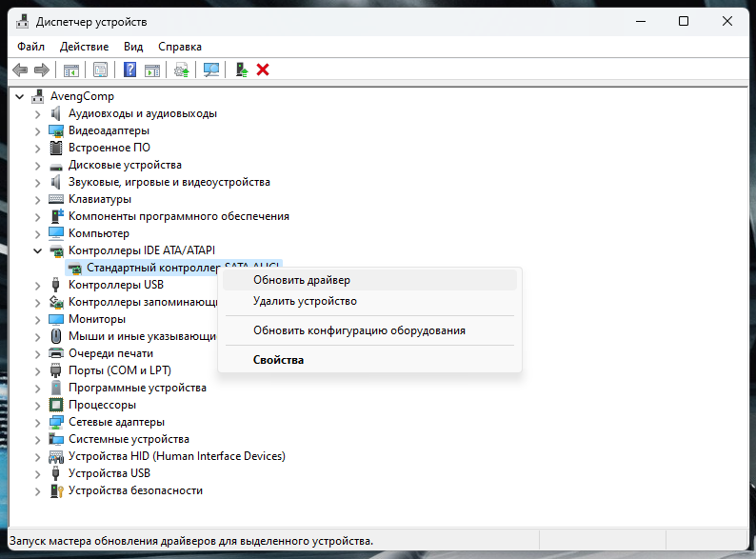Choose Обновить драйвер from context menu
Screen dimensions: 756x559
coord(369,280)
